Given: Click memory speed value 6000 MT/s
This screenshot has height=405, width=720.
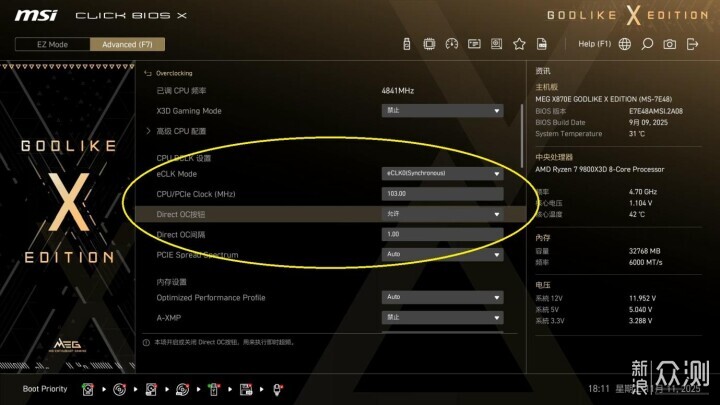Looking at the screenshot, I should [645, 263].
